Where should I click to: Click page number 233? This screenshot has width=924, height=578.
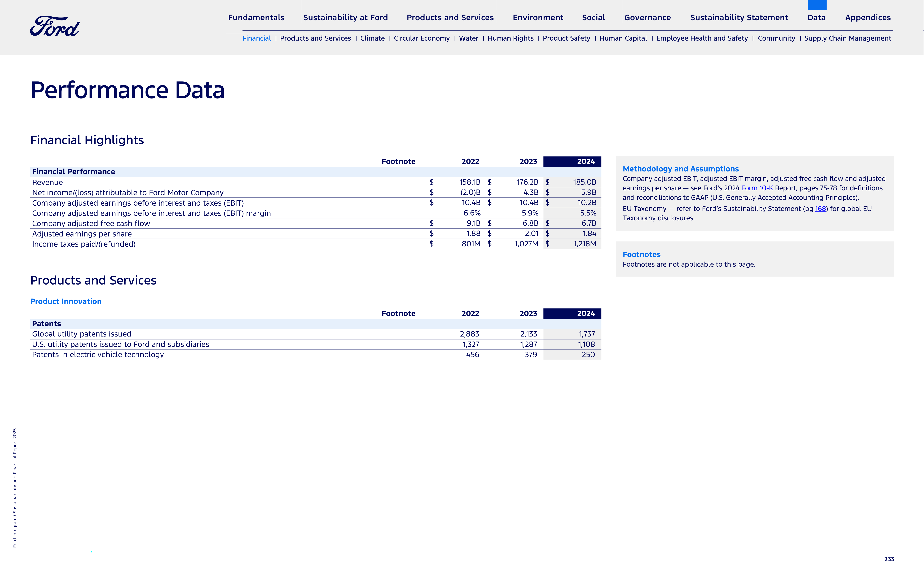point(889,559)
